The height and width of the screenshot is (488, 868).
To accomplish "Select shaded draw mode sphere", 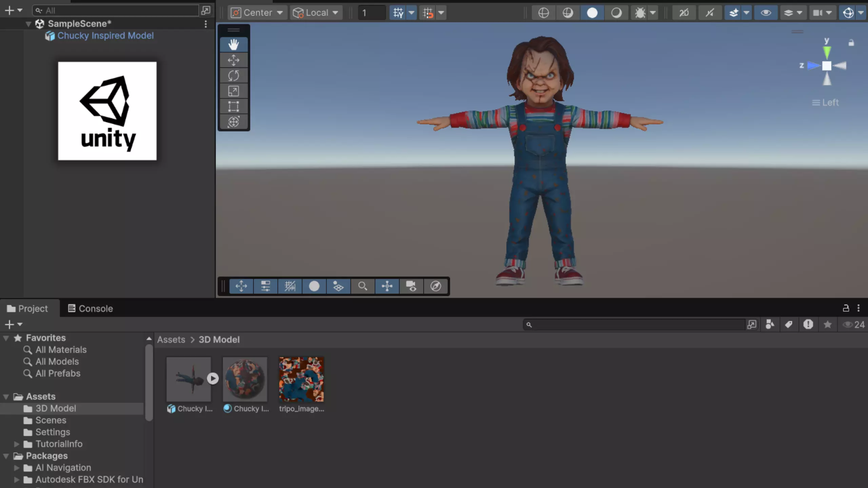I will 592,13.
